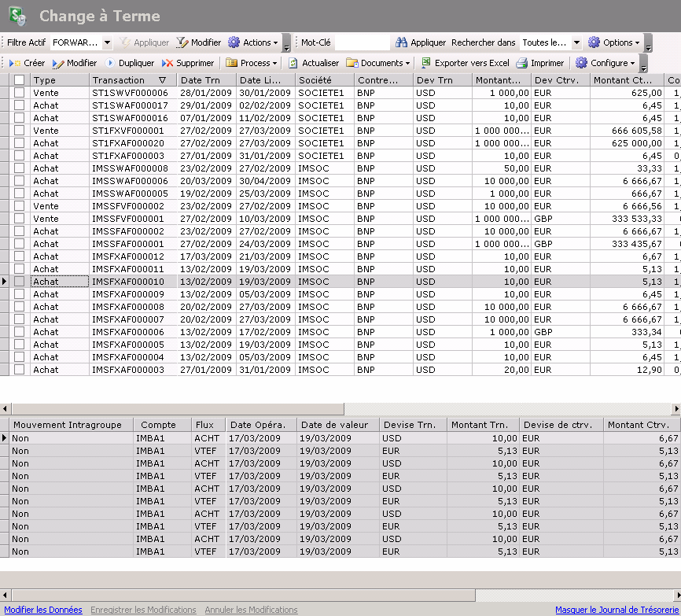Click the upper grid horizontal scrollbar

coord(177,409)
